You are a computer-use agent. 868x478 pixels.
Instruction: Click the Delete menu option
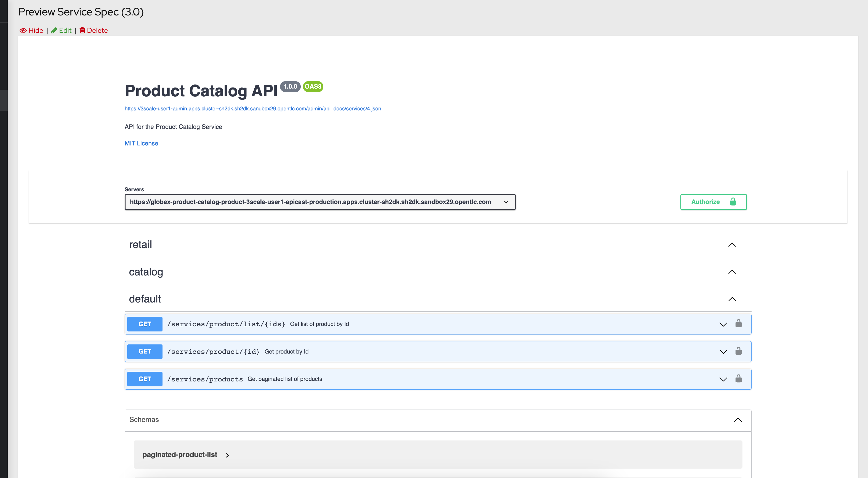[94, 30]
